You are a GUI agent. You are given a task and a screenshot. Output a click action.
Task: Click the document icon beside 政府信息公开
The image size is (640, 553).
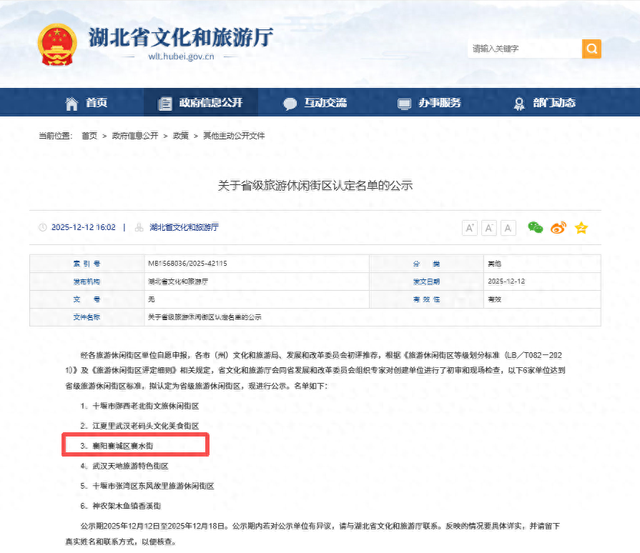[165, 104]
